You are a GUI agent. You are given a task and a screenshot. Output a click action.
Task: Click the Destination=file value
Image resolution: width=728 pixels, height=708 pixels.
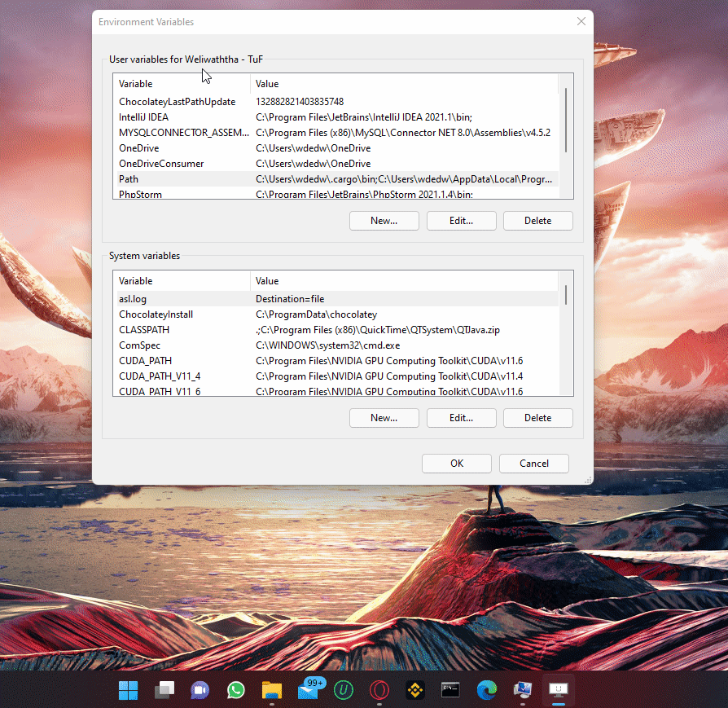point(290,299)
